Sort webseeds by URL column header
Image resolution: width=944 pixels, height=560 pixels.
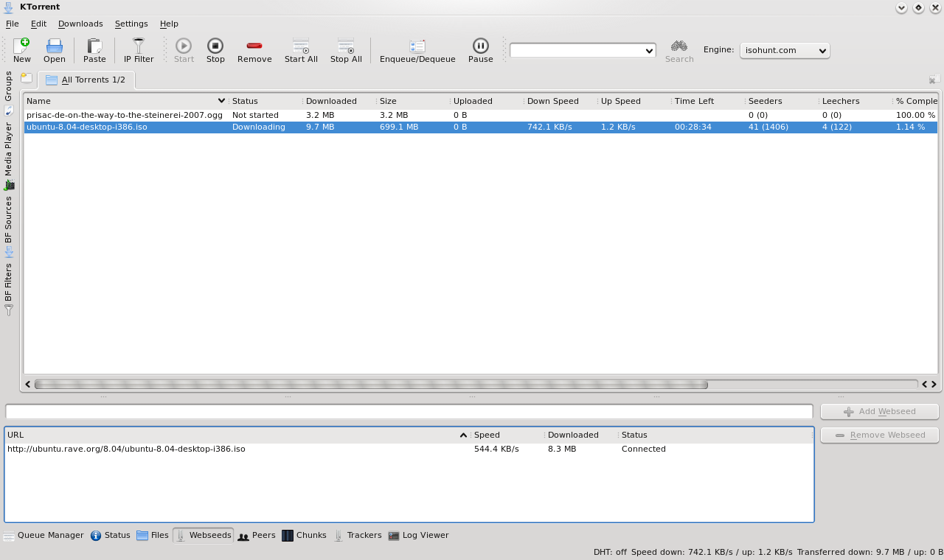point(237,435)
